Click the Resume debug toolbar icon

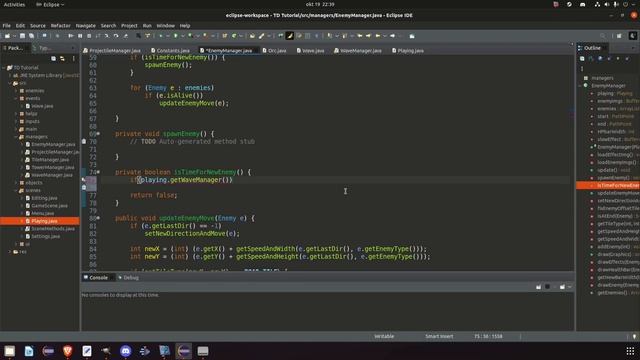coord(71,36)
